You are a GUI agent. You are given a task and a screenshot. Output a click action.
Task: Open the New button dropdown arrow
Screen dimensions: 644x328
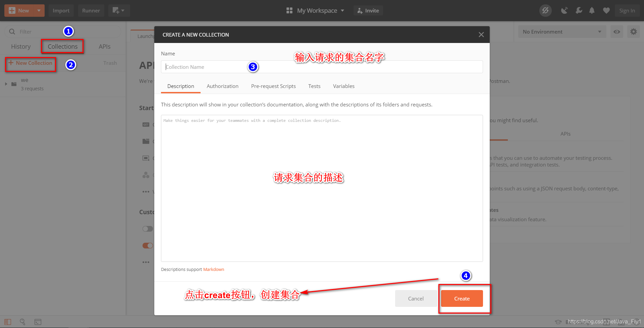(39, 10)
